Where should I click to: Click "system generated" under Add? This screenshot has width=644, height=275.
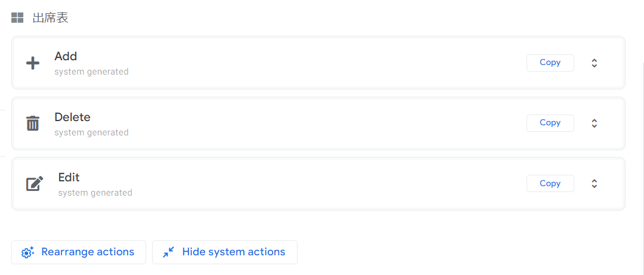tap(91, 72)
